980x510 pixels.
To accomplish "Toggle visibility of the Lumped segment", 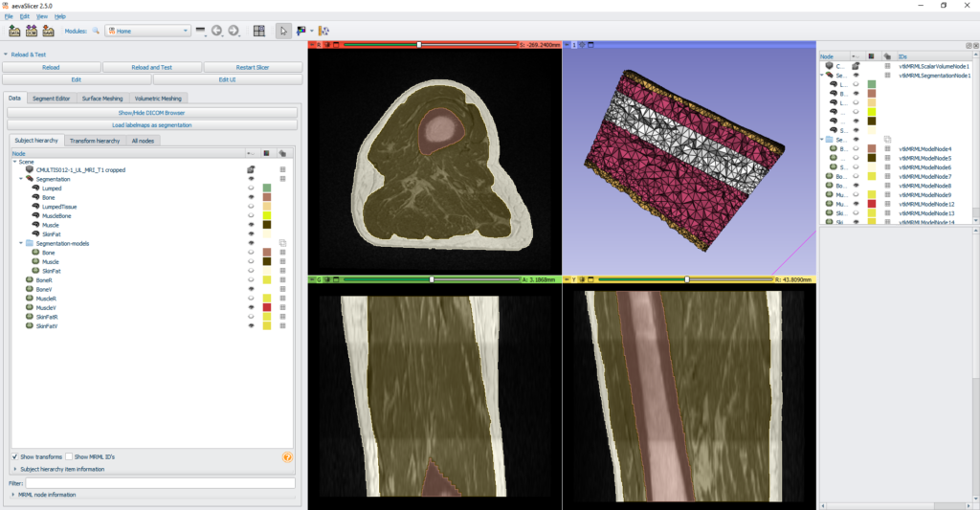I will (250, 188).
